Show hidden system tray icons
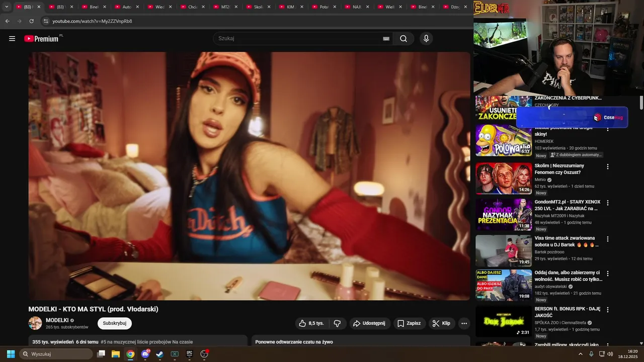This screenshot has height=362, width=644. pos(580,354)
